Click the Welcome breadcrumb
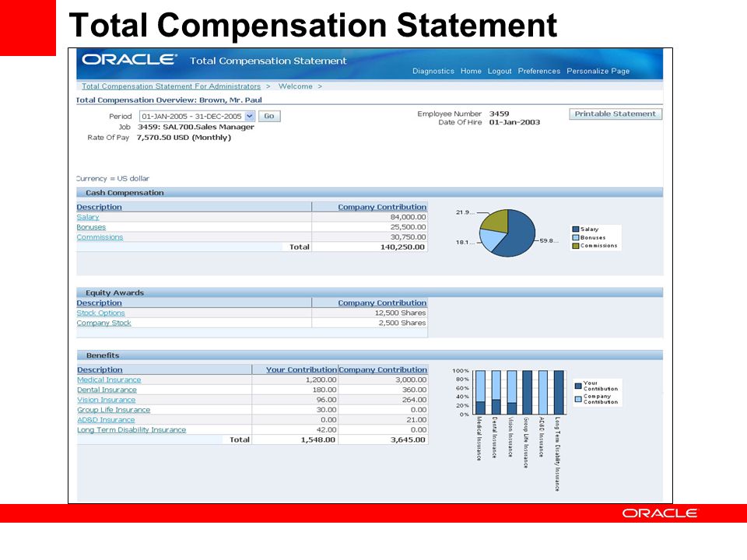Screen dimensions: 747x560 (x=296, y=86)
